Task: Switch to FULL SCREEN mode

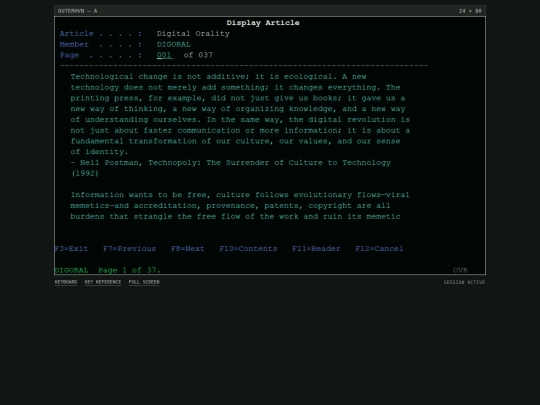Action: point(144,282)
